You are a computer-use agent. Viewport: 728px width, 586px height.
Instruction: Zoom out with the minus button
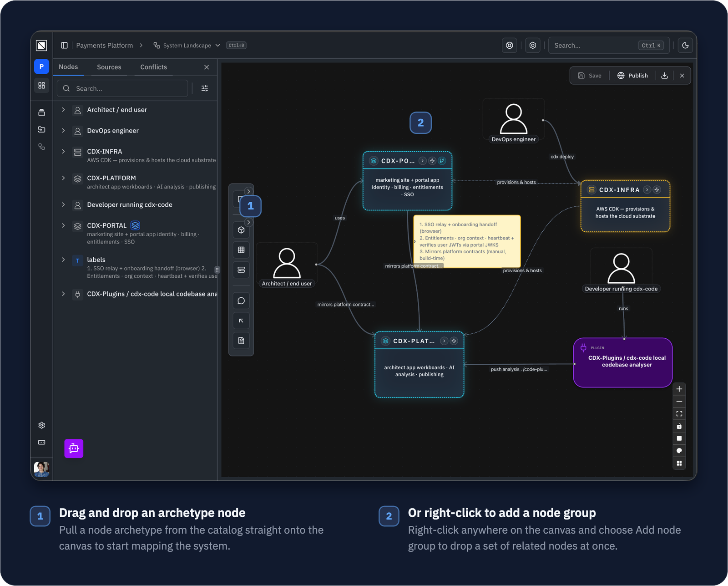pyautogui.click(x=679, y=401)
